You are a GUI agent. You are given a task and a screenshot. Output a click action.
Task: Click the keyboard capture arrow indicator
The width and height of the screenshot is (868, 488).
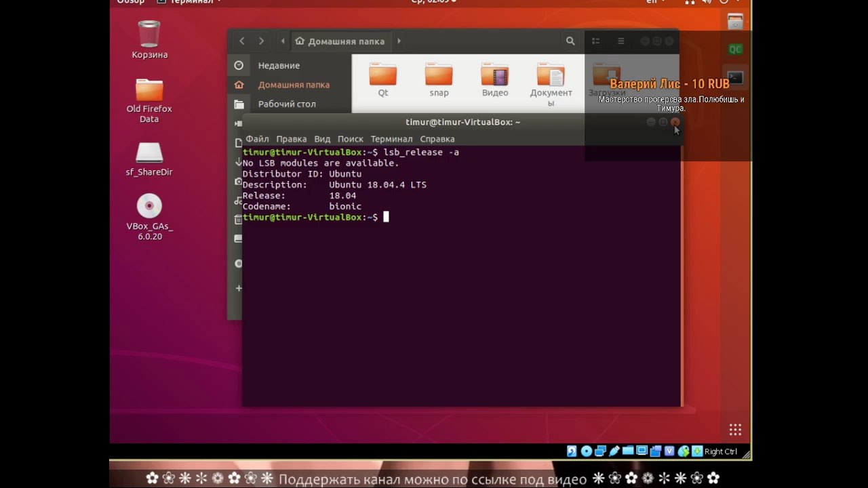[697, 451]
